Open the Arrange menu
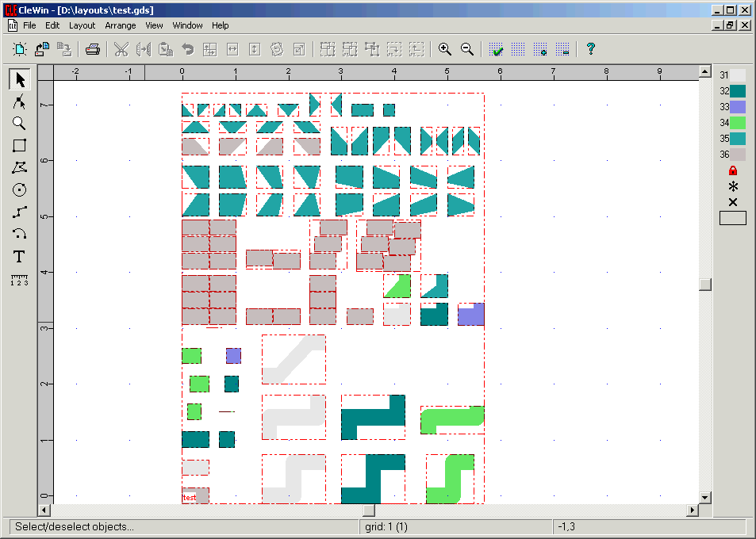 pyautogui.click(x=121, y=25)
